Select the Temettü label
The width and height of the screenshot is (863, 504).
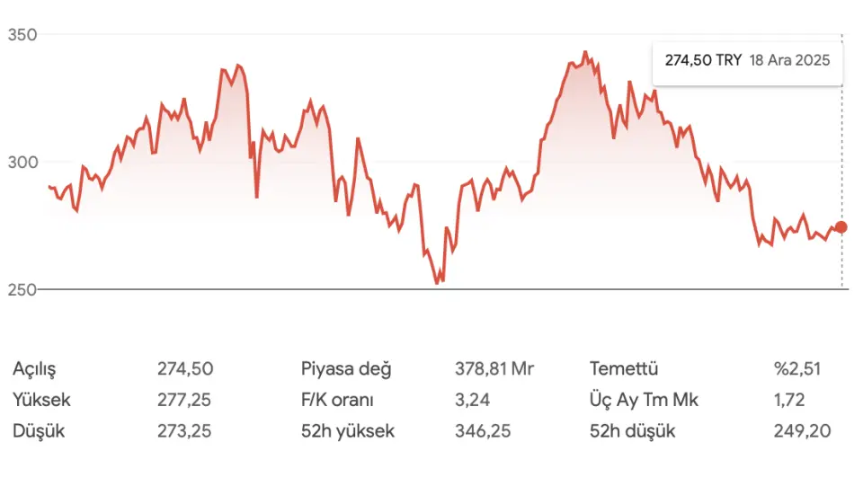click(x=624, y=368)
